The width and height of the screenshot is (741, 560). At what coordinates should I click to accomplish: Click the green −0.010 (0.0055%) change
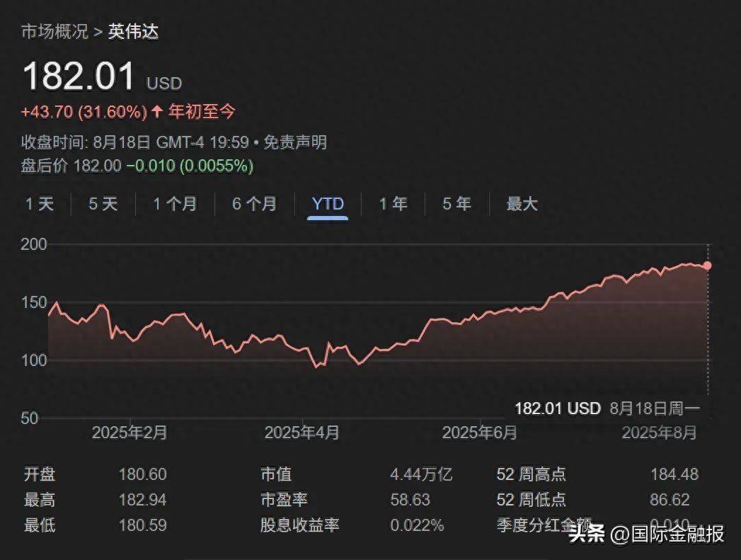pyautogui.click(x=190, y=166)
